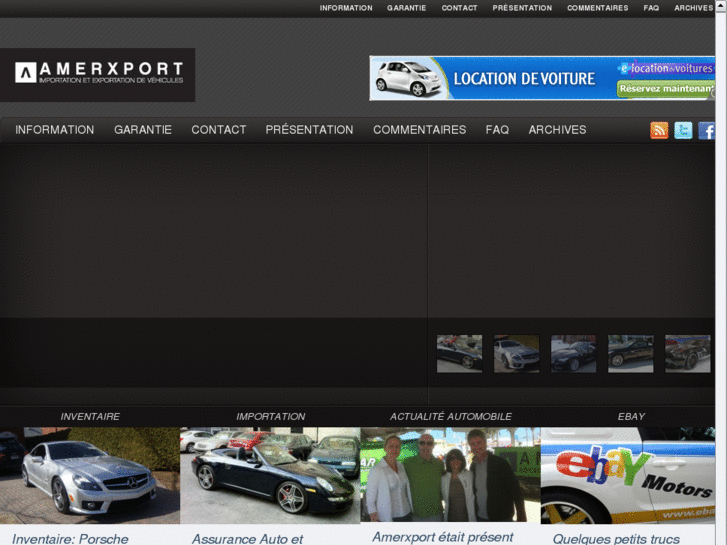This screenshot has width=727, height=545.
Task: Click the eBay Motors car image
Action: tap(633, 475)
